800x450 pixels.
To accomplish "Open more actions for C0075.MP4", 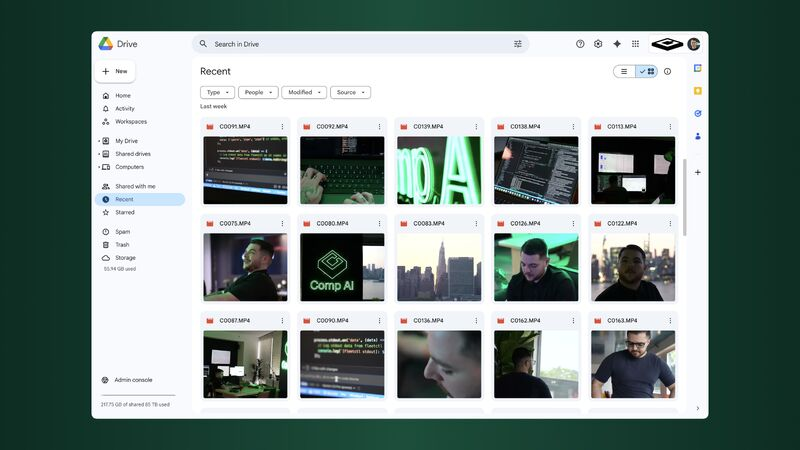I will click(x=282, y=223).
